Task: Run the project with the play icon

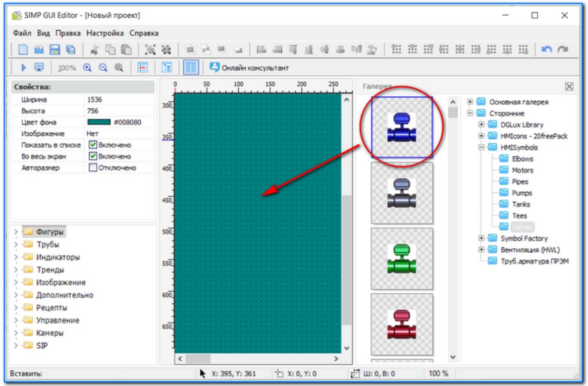Action: (23, 68)
